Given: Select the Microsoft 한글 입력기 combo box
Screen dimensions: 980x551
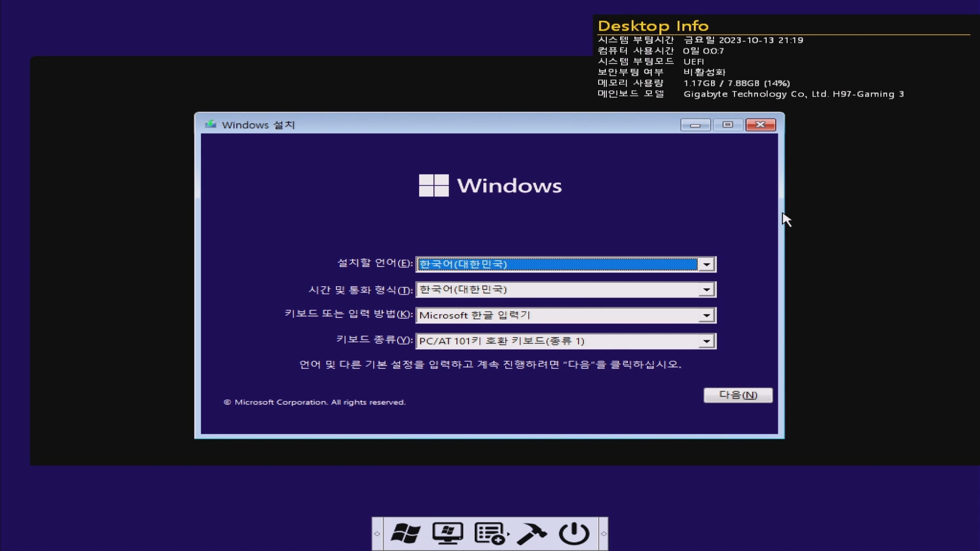Looking at the screenshot, I should click(566, 315).
